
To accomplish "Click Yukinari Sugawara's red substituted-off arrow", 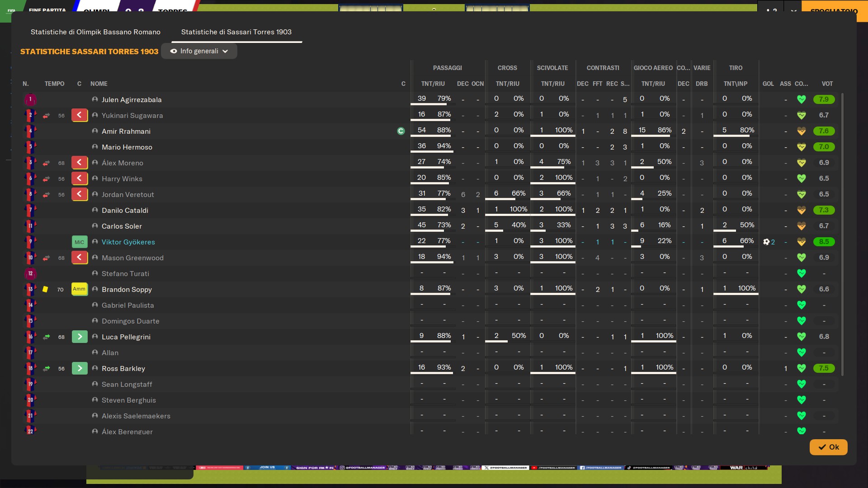I will coord(80,115).
